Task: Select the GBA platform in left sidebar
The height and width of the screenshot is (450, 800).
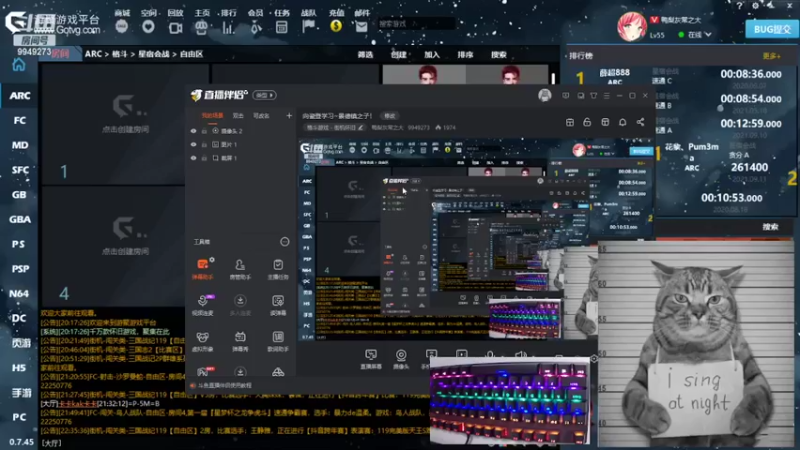Action: coord(19,219)
